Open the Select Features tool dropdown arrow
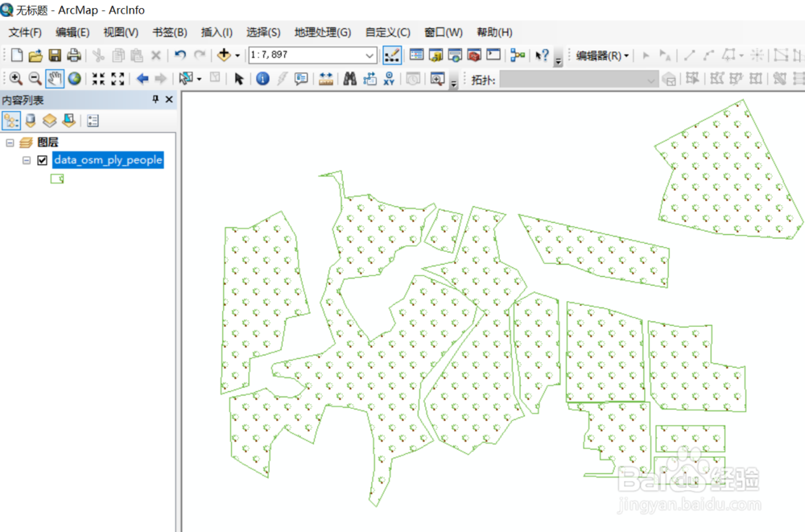Screen dimensions: 805x532 coord(199,79)
